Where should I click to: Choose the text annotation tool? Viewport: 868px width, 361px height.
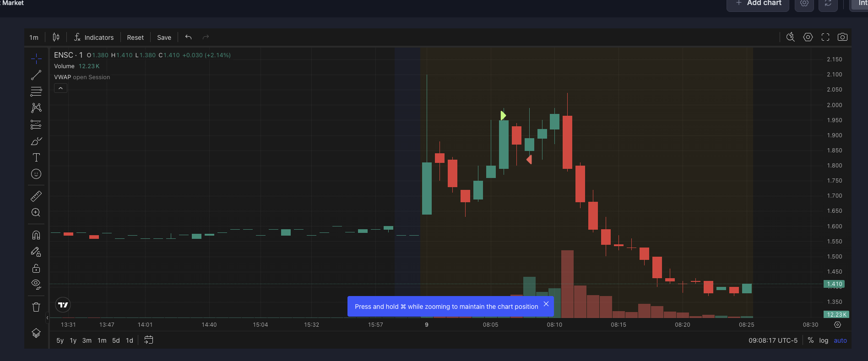pos(36,157)
